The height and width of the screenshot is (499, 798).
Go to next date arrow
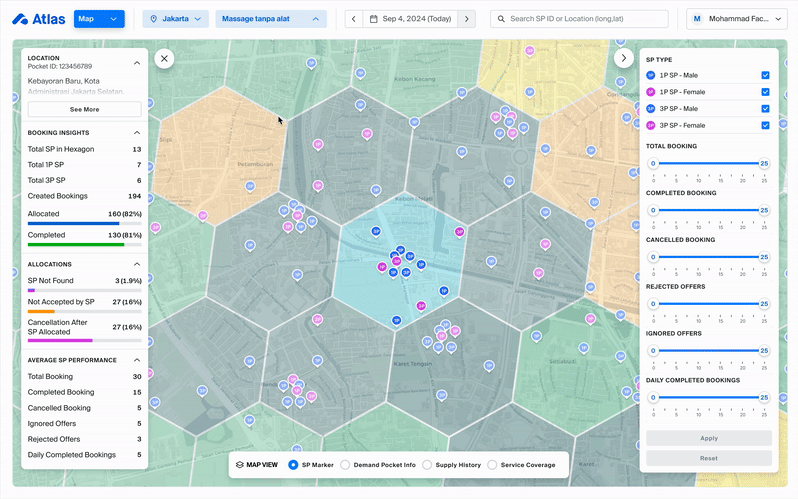point(464,19)
